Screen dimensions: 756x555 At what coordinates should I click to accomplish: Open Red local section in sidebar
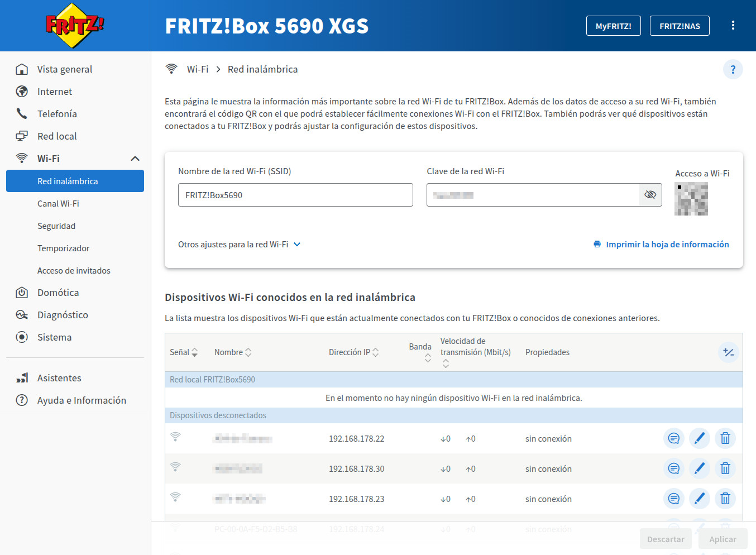(75, 136)
